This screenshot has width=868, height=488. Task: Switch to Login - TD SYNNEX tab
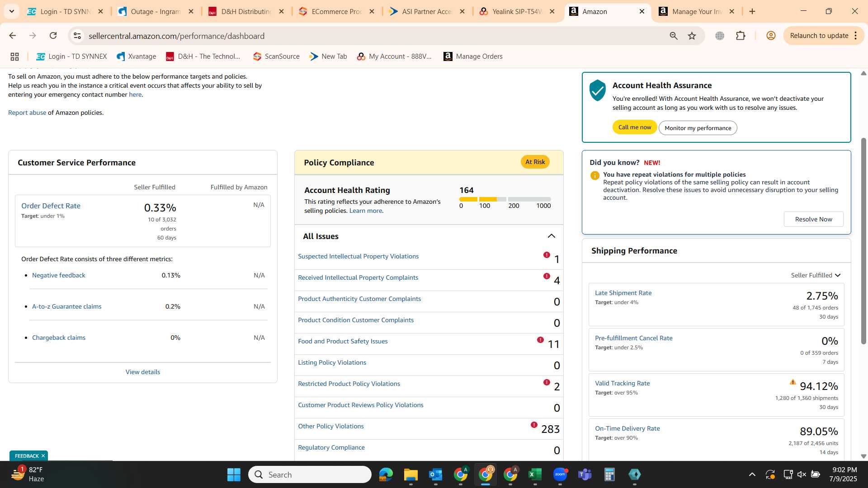click(x=66, y=11)
